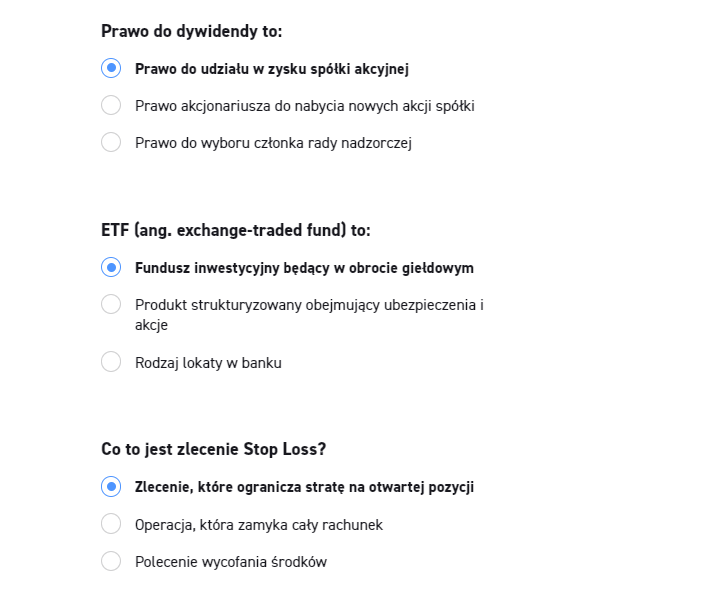Choose the 'Rodzaj lokaty w banku' radio button
The width and height of the screenshot is (709, 595).
pos(111,362)
